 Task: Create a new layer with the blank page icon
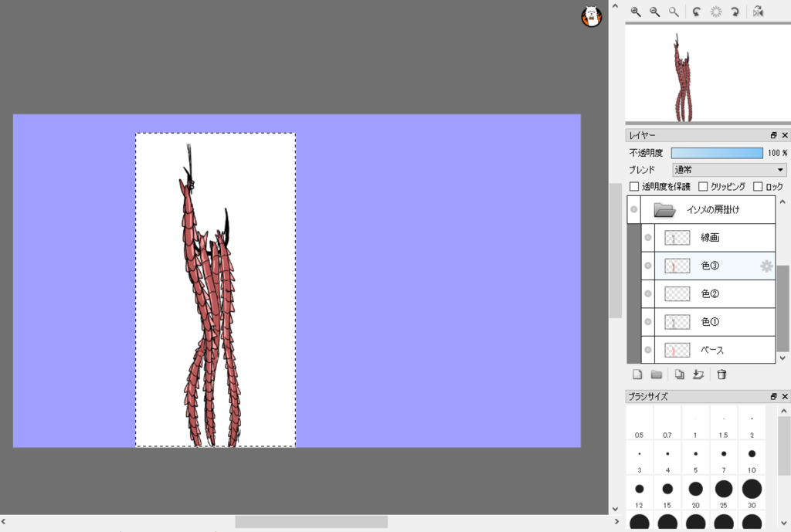click(x=637, y=374)
